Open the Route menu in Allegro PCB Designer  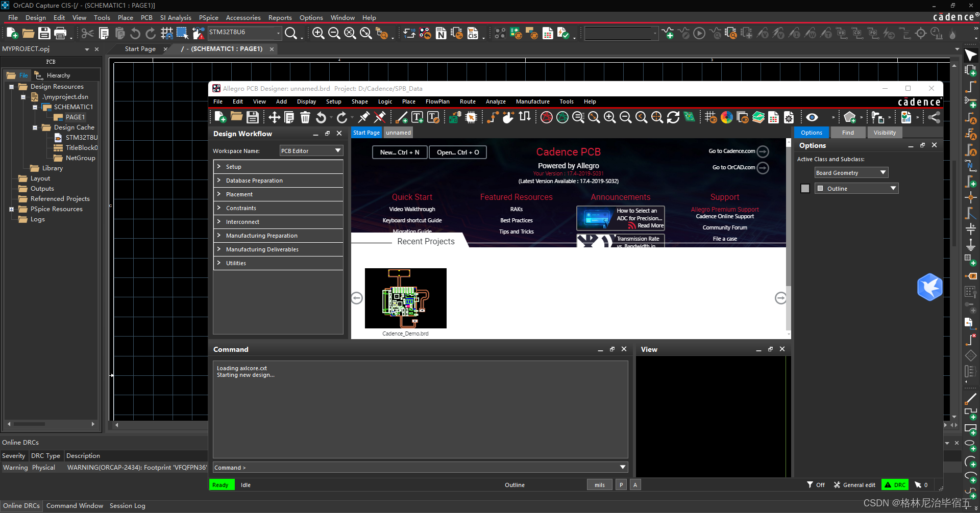coord(468,101)
